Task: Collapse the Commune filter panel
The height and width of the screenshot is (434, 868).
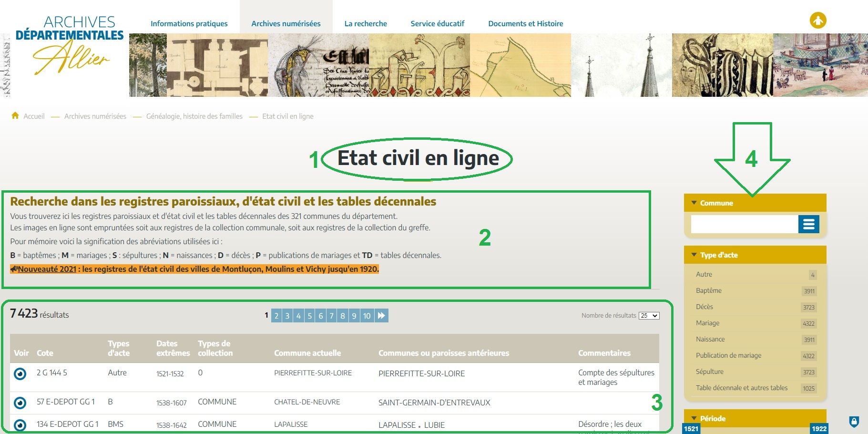Action: (694, 203)
